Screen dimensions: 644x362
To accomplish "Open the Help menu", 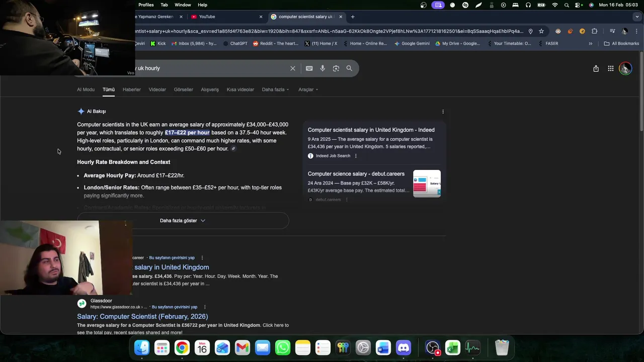I will [x=202, y=5].
